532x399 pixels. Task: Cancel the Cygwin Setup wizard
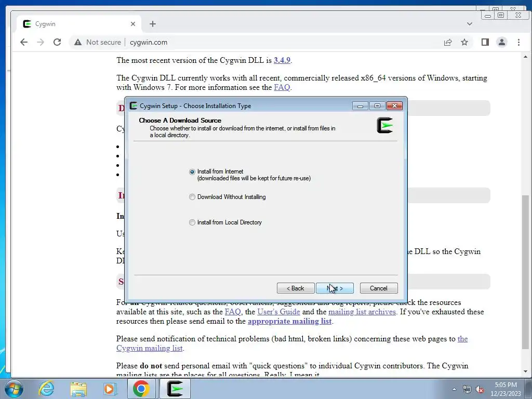click(x=379, y=288)
